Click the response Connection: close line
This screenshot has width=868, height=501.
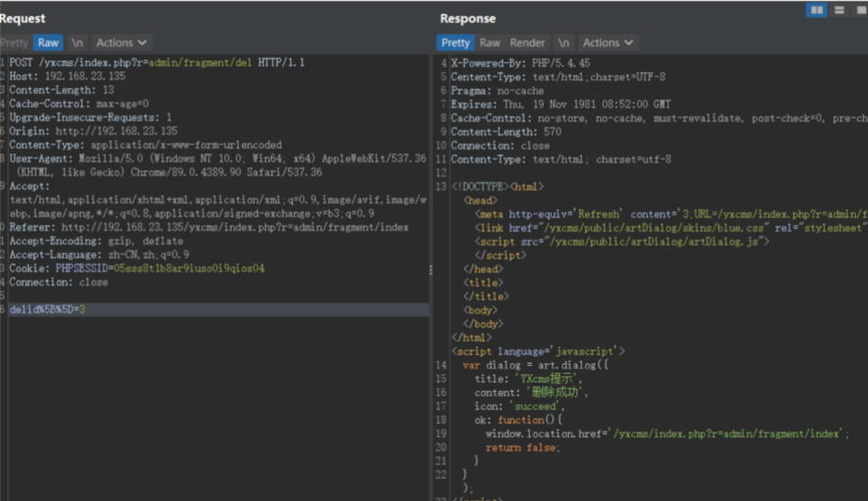(x=500, y=146)
